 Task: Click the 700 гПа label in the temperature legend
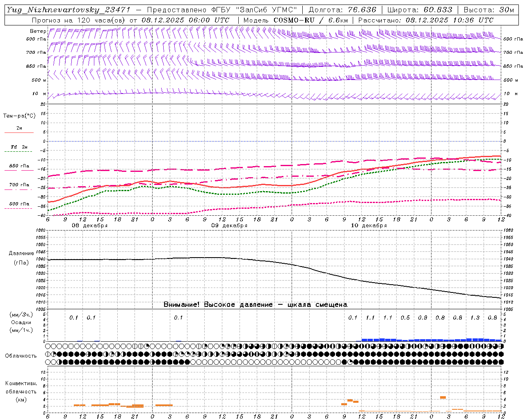click(x=19, y=185)
